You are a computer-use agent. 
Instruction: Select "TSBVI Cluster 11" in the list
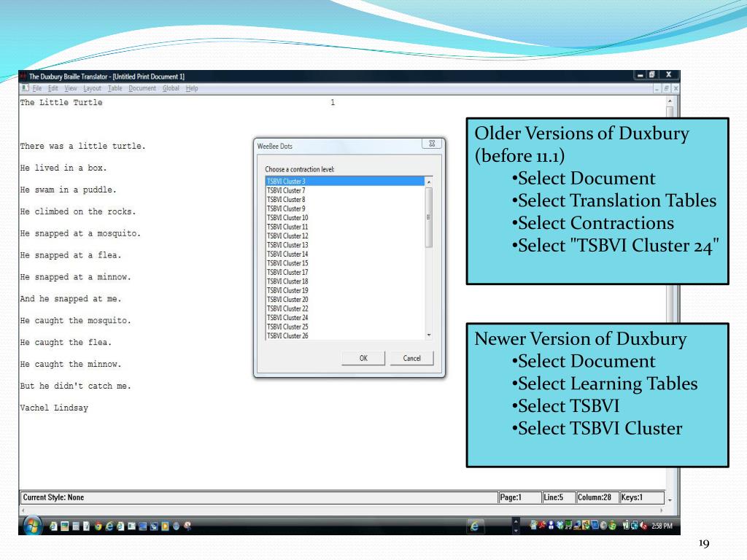[x=345, y=227]
